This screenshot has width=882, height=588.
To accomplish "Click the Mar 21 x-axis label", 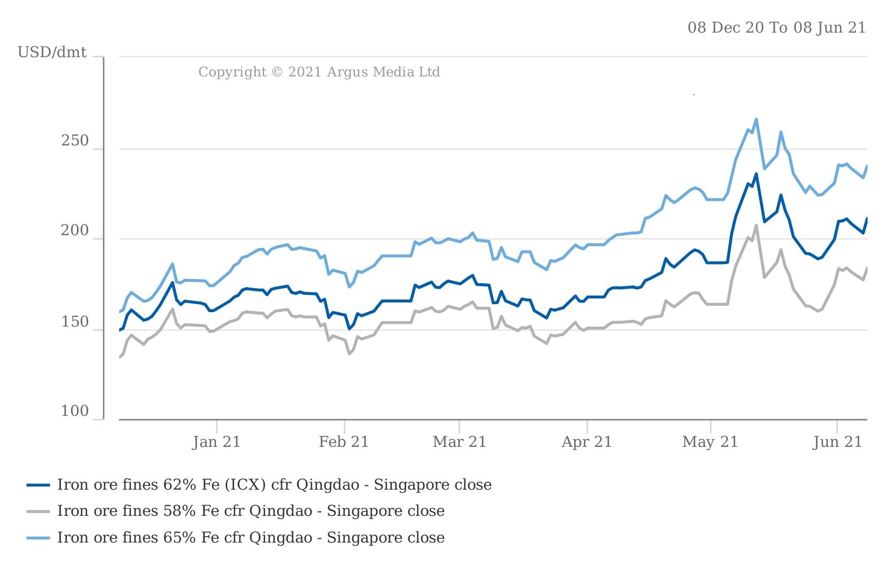I will [x=459, y=442].
